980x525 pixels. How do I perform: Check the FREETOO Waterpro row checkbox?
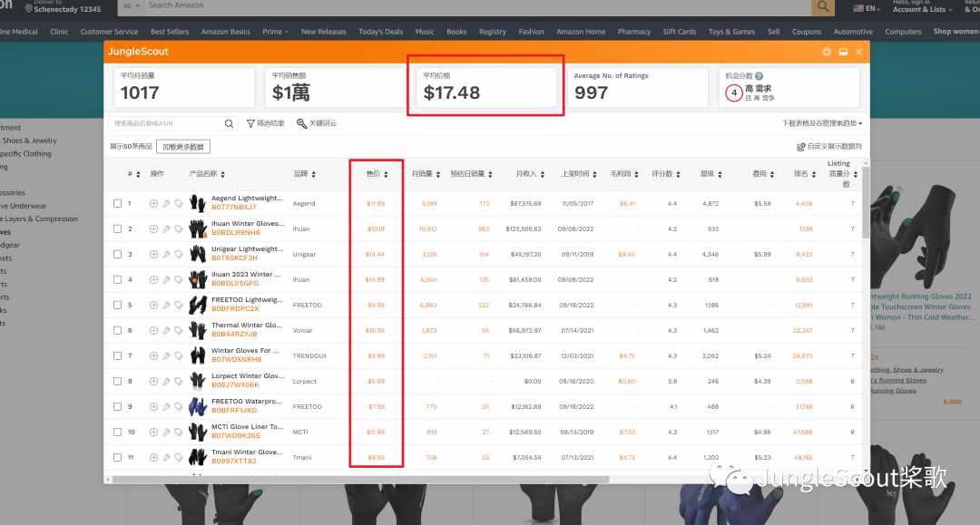tap(117, 406)
